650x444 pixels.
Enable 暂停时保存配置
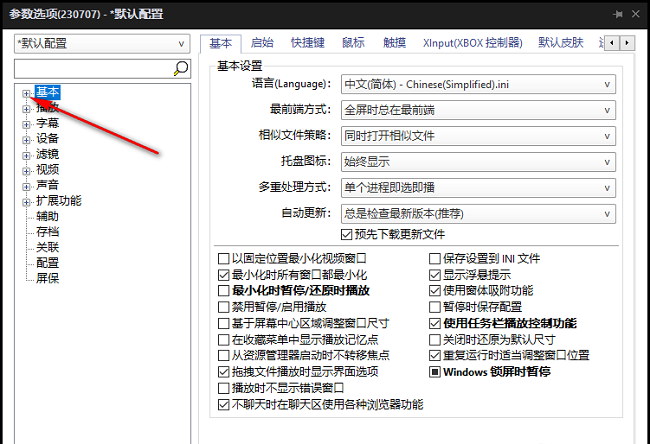[434, 307]
